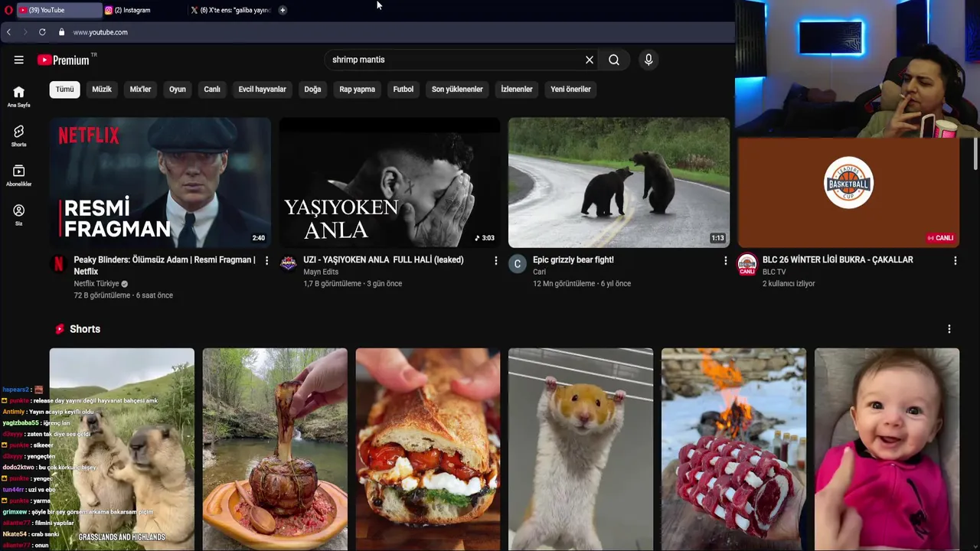The height and width of the screenshot is (551, 980).
Task: Open options menu for Epic grizzly bear fight
Action: [725, 261]
